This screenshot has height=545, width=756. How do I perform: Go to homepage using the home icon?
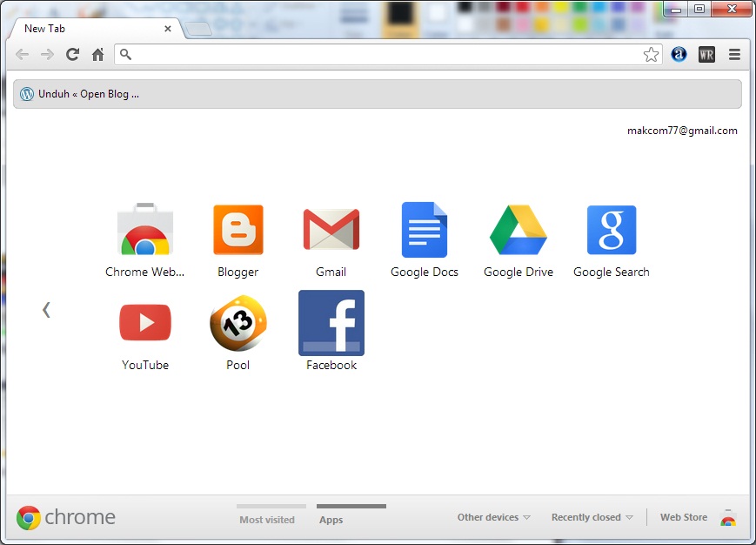pos(97,54)
